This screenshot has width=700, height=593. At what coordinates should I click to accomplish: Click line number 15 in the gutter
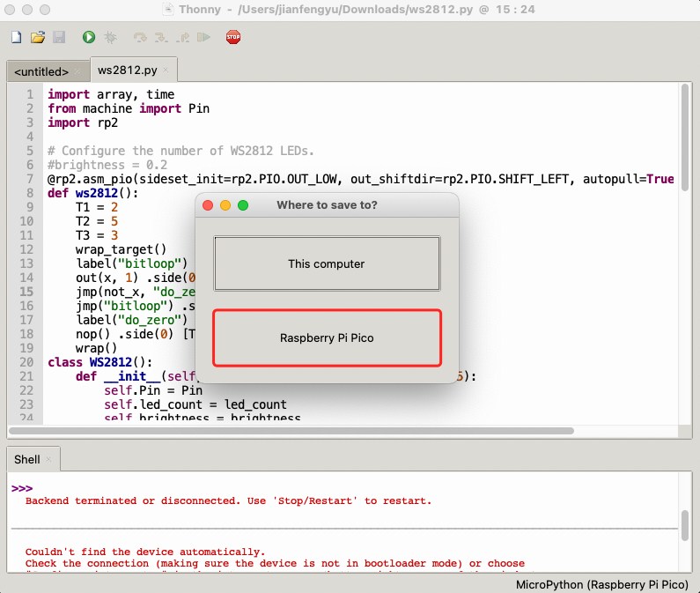point(26,292)
